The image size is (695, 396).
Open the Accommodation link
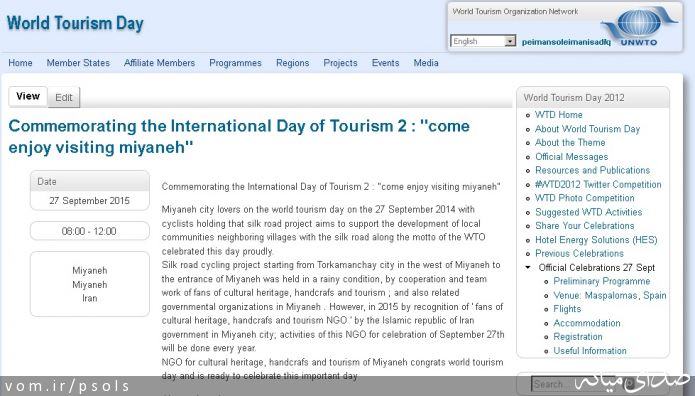[587, 323]
